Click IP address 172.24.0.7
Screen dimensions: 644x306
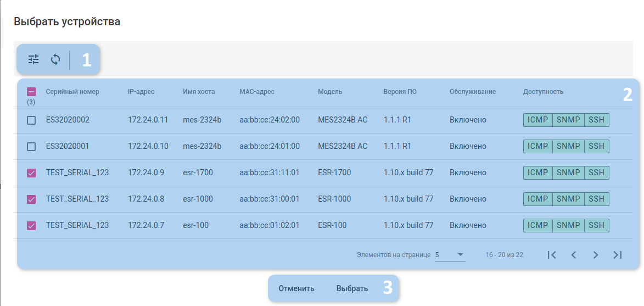pyautogui.click(x=146, y=225)
